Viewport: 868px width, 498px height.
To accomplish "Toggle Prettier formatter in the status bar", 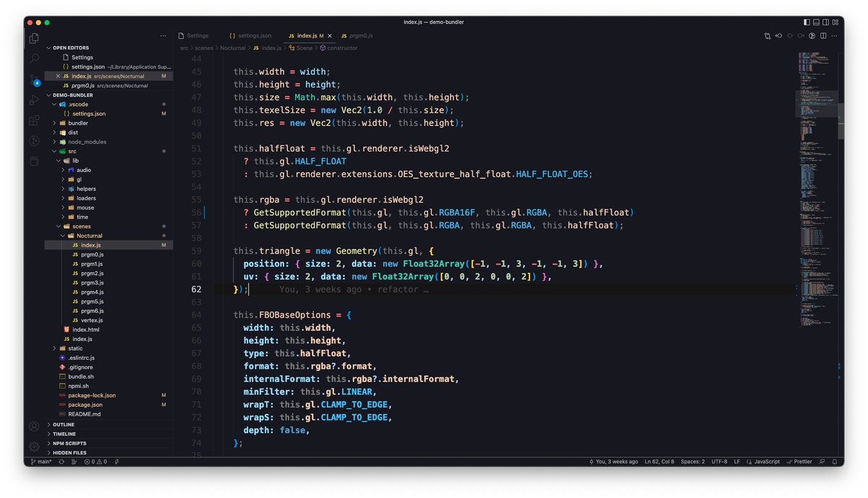I will 799,461.
